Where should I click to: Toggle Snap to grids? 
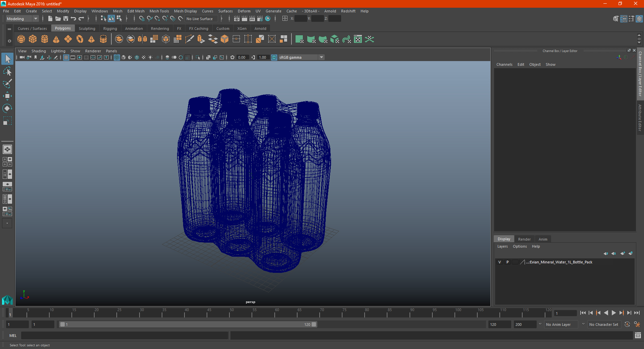click(x=142, y=19)
